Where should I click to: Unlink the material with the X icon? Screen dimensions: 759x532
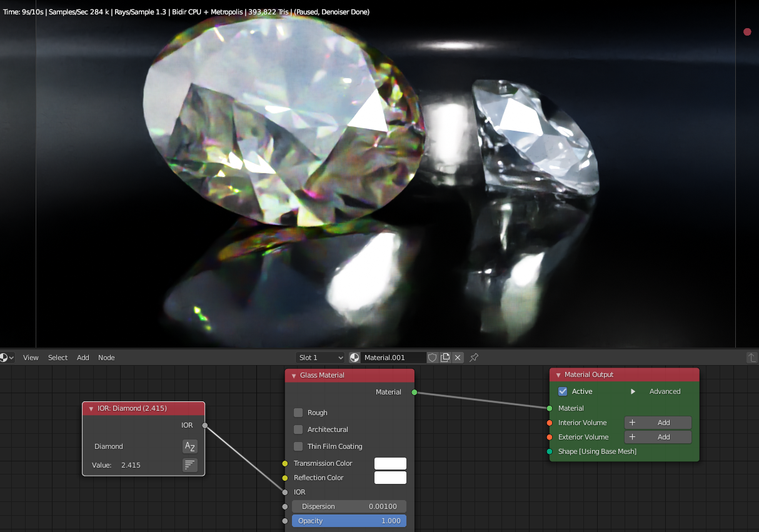(x=458, y=358)
